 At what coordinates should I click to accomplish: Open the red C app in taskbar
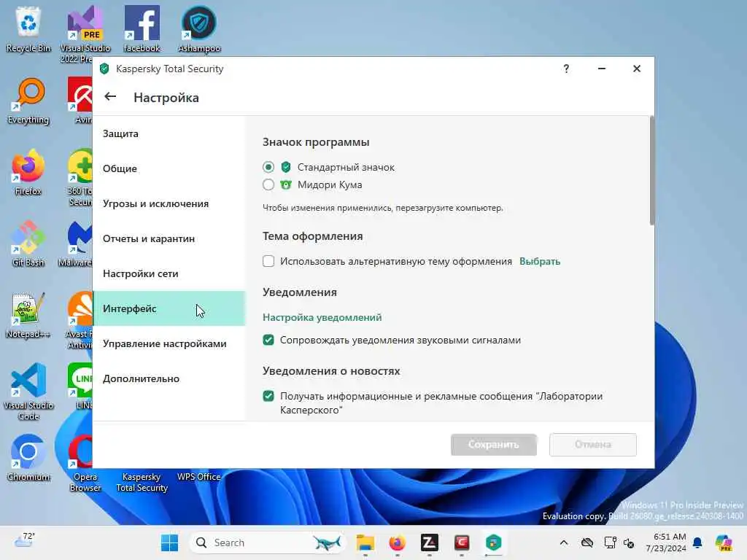point(461,542)
